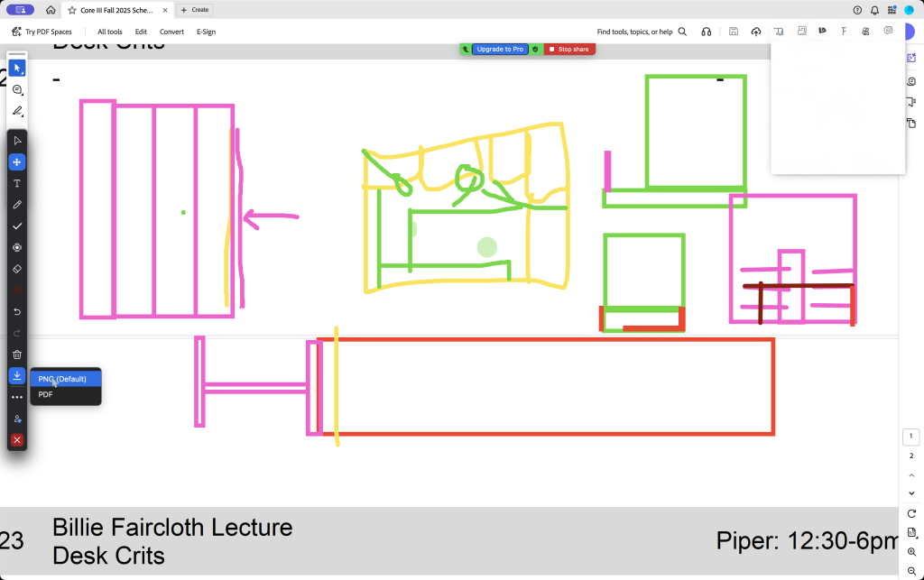Expand the comment tool options
The width and height of the screenshot is (924, 580).
(x=17, y=90)
